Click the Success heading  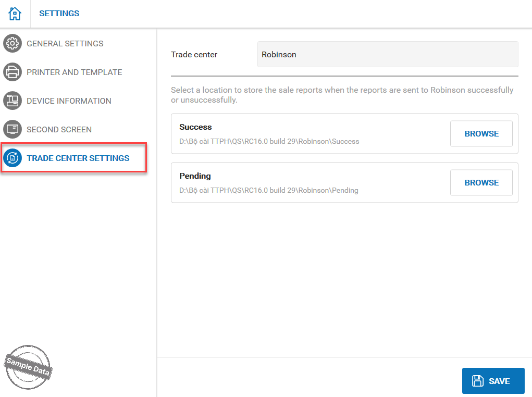tap(195, 127)
